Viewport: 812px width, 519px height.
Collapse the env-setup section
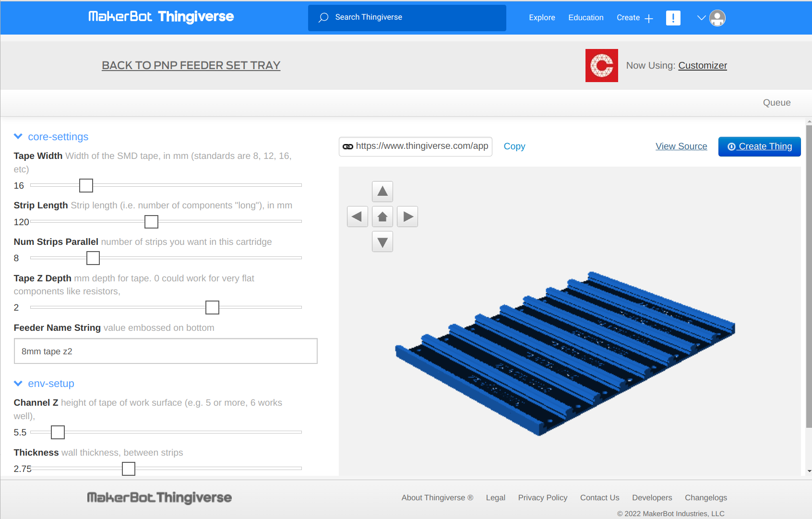click(19, 384)
